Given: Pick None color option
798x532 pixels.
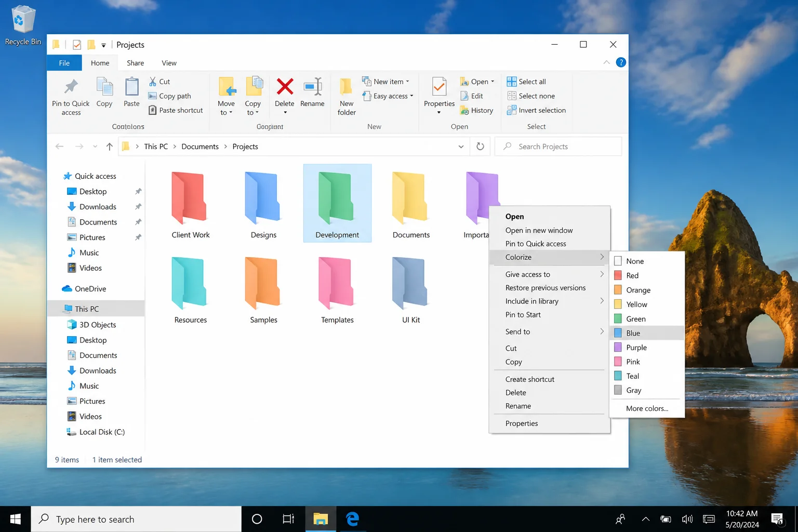Looking at the screenshot, I should (x=647, y=261).
